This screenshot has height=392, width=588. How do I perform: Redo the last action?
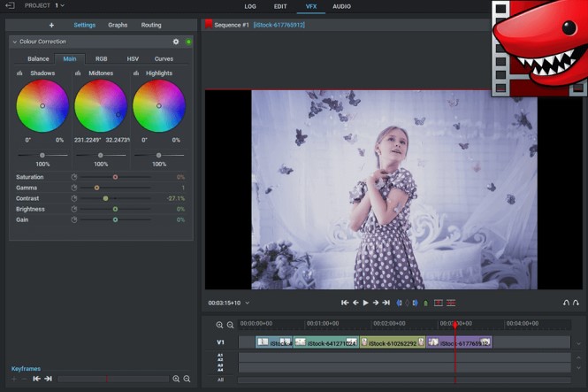click(x=576, y=303)
